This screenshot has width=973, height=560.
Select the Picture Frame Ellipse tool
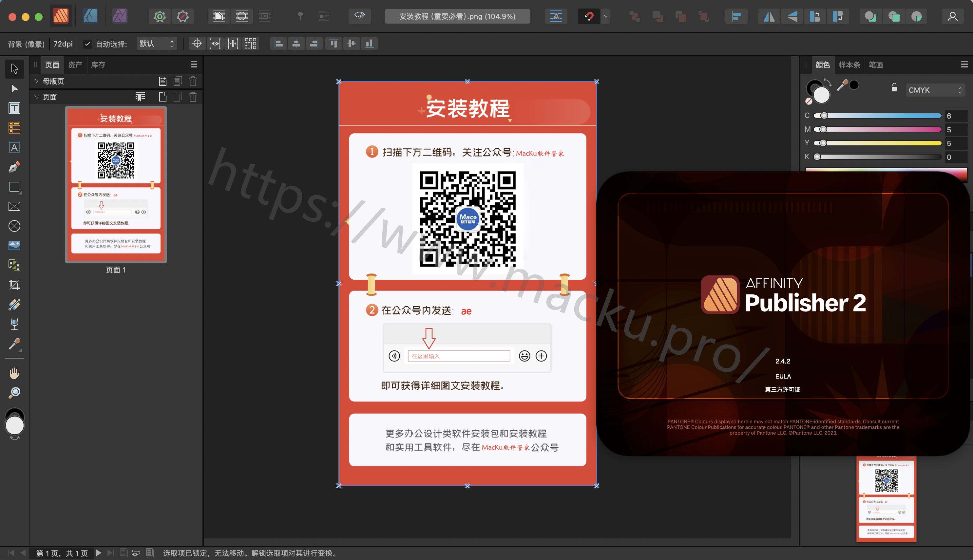(14, 226)
